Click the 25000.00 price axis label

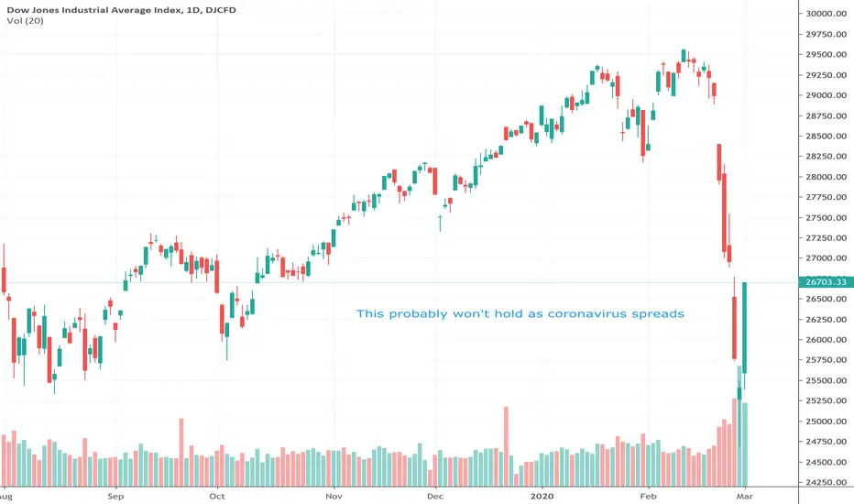(x=826, y=422)
